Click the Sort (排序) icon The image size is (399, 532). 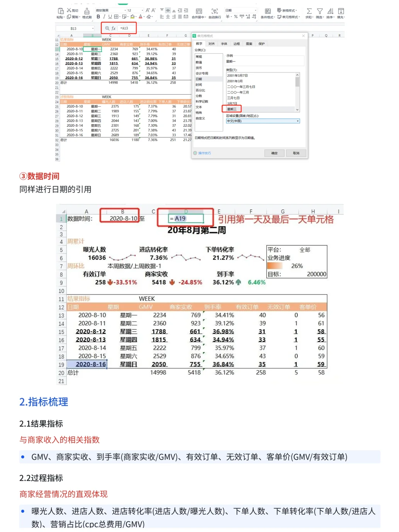(x=330, y=13)
